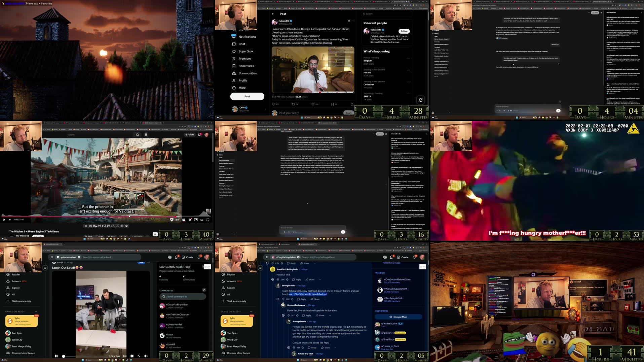The height and width of the screenshot is (362, 644).
Task: Follow richlux713 on X
Action: (x=404, y=31)
